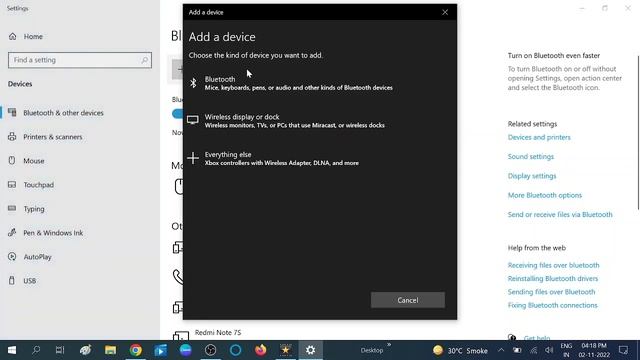640x360 pixels.
Task: Click the search magnifier in Find a setting
Action: (144, 60)
